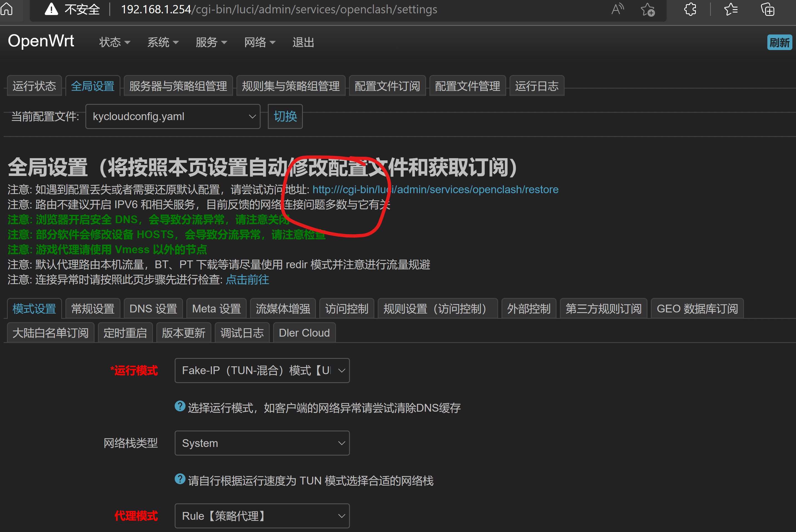Open the read aloud icon
Image resolution: width=796 pixels, height=532 pixels.
point(617,9)
